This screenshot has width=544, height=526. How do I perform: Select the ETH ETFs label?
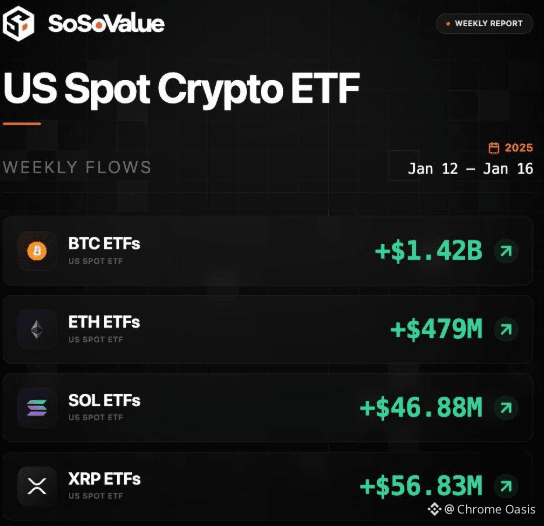coord(104,322)
